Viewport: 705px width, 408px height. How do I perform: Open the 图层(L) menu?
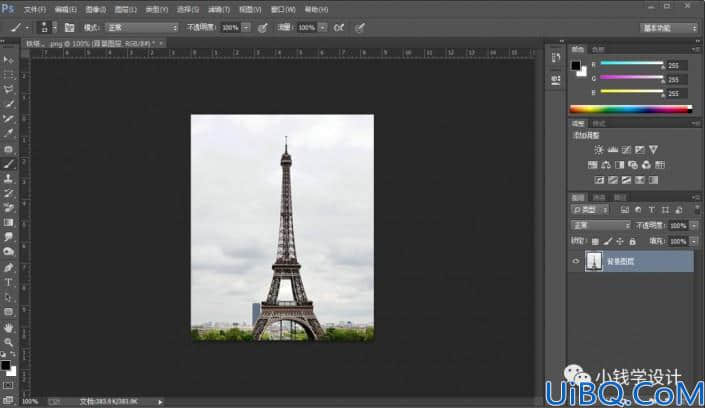(x=125, y=9)
